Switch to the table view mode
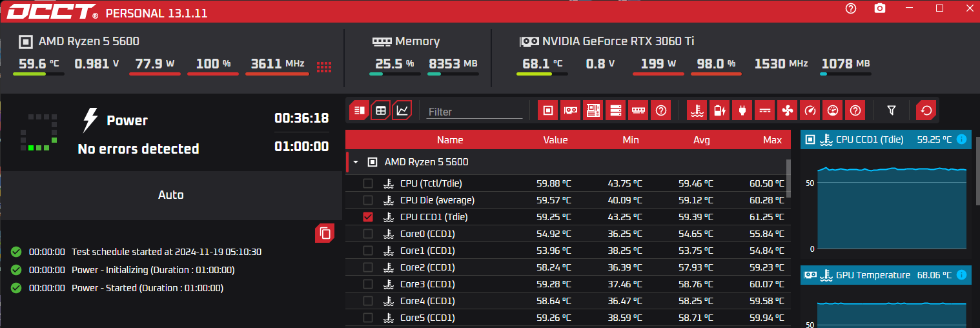Image resolution: width=980 pixels, height=328 pixels. pyautogui.click(x=381, y=110)
